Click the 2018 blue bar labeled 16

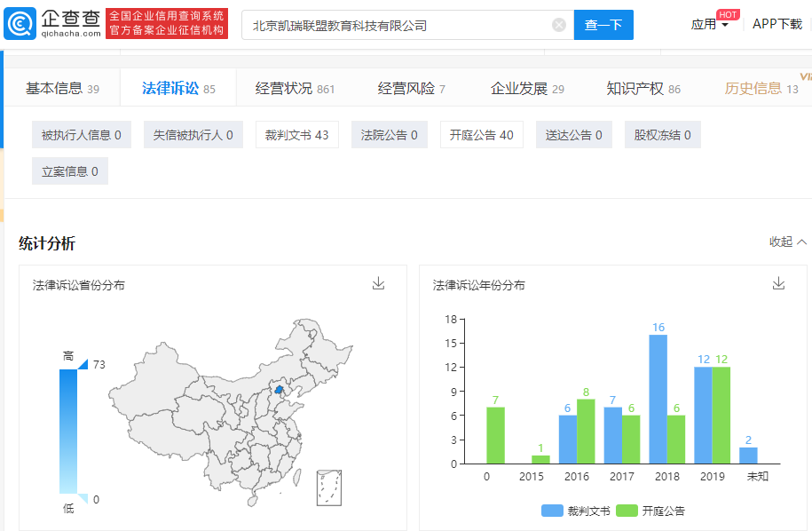[x=658, y=399]
